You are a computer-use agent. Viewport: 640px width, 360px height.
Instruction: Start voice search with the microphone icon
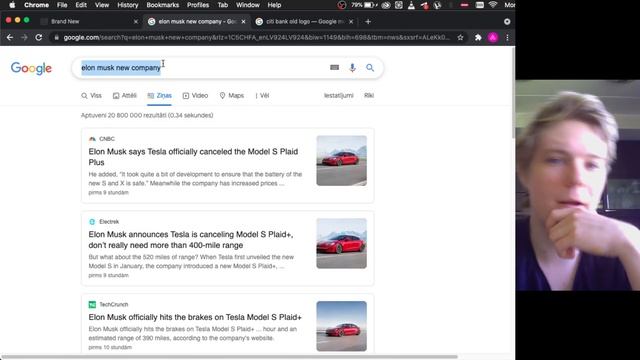pos(352,67)
